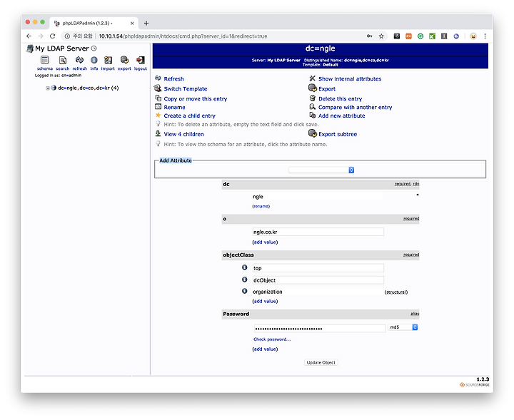Viewport: 514px width, 420px height.
Task: Click Add new attribute link
Action: (x=341, y=116)
